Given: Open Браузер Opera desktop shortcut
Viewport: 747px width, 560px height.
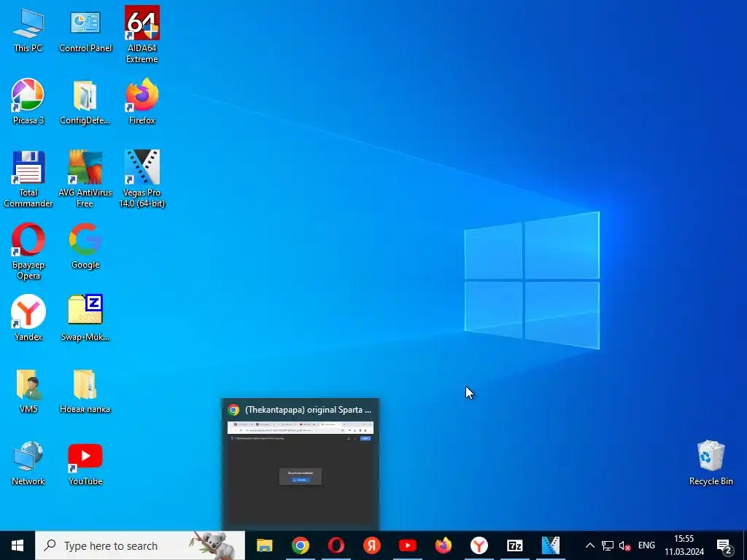Looking at the screenshot, I should coord(28,252).
